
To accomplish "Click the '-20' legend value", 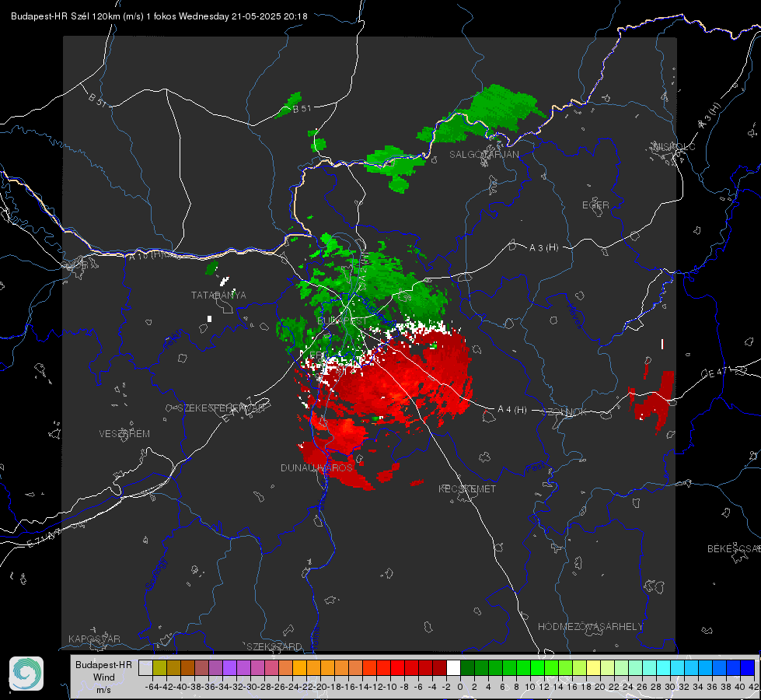I will coord(320,687).
